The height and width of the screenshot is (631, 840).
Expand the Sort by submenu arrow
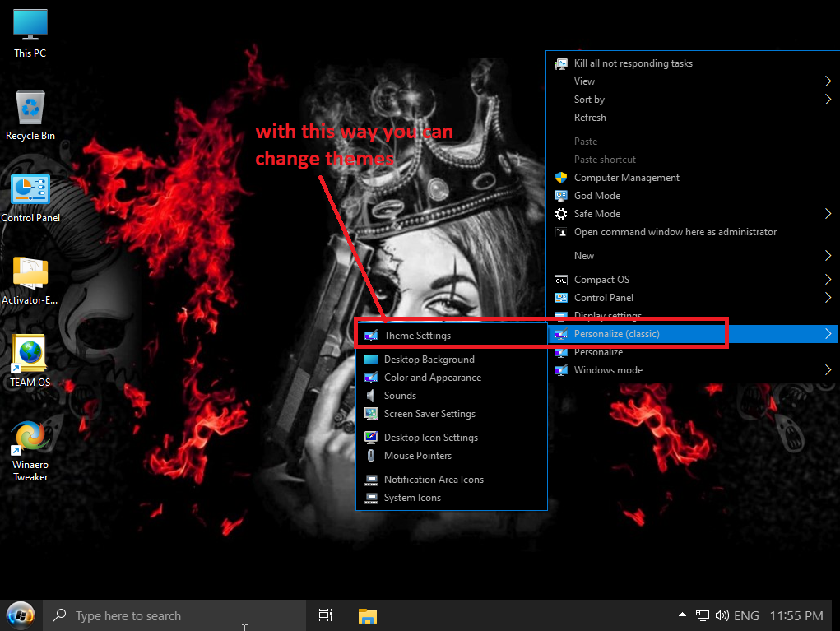pyautogui.click(x=828, y=100)
